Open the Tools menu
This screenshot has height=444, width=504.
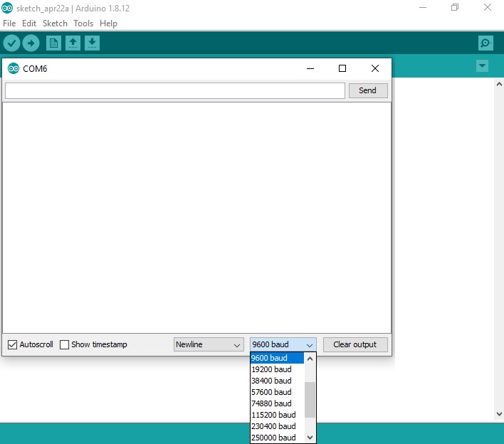(x=83, y=23)
